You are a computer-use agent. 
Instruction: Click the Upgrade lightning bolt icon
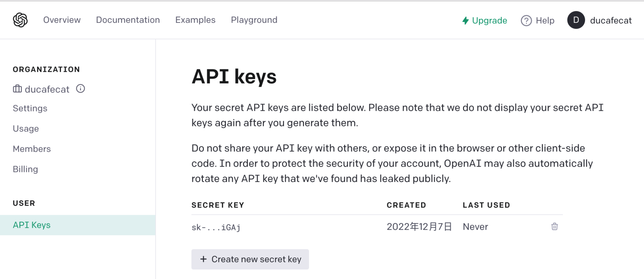pyautogui.click(x=465, y=21)
